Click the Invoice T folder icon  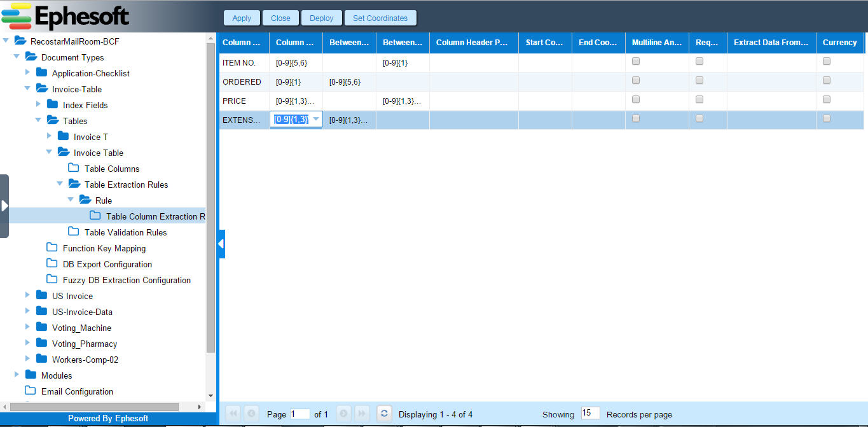point(64,137)
